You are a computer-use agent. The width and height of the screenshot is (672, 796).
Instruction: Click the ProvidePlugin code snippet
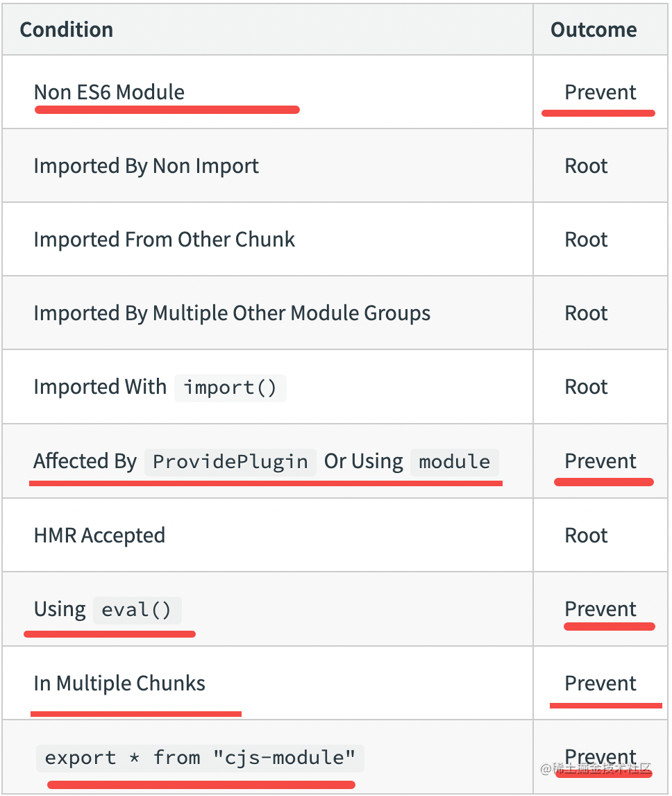[x=230, y=462]
